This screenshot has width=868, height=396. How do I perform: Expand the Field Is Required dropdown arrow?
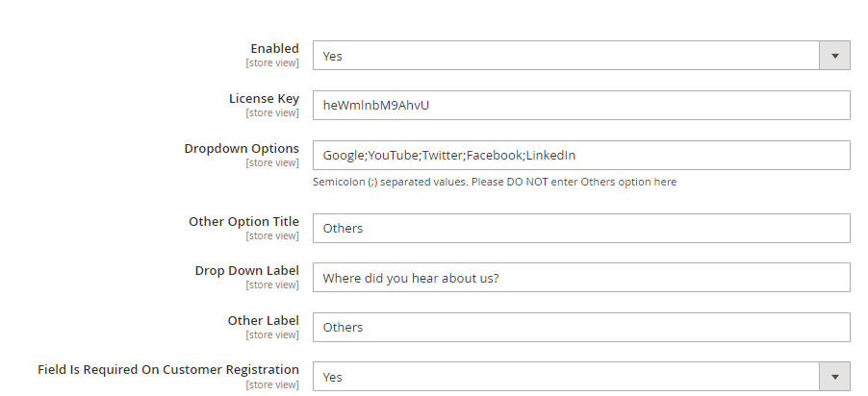[834, 377]
